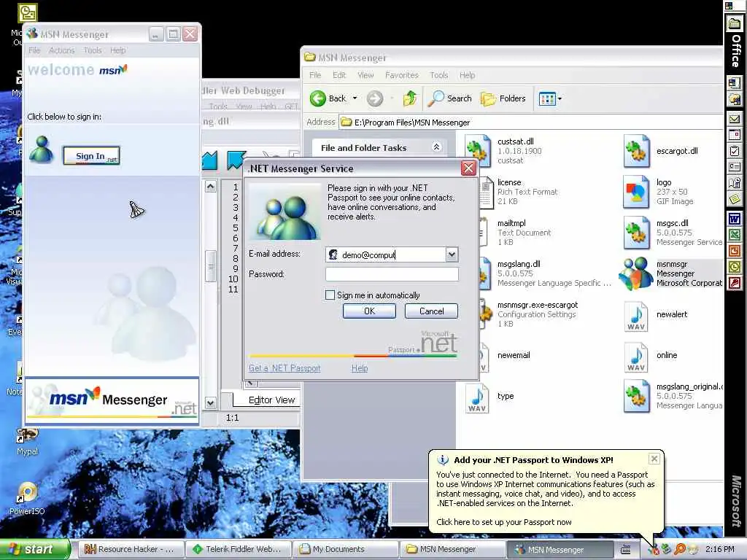This screenshot has width=747, height=560.
Task: Click the Back button in Explorer
Action: click(x=328, y=98)
